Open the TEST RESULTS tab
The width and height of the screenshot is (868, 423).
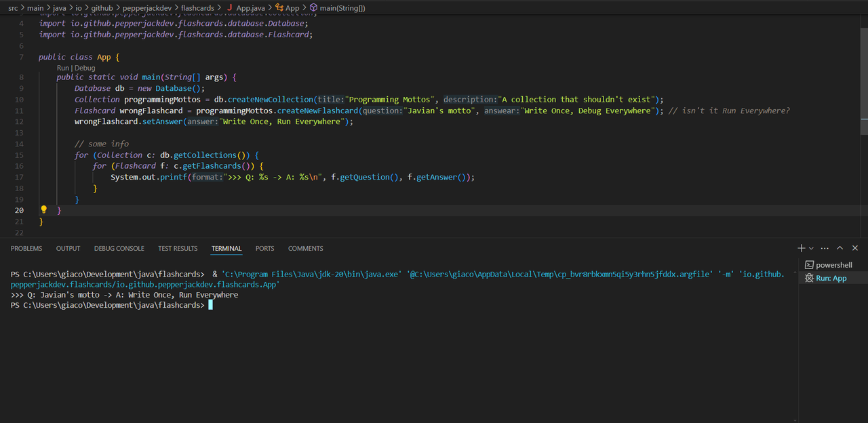click(x=178, y=249)
